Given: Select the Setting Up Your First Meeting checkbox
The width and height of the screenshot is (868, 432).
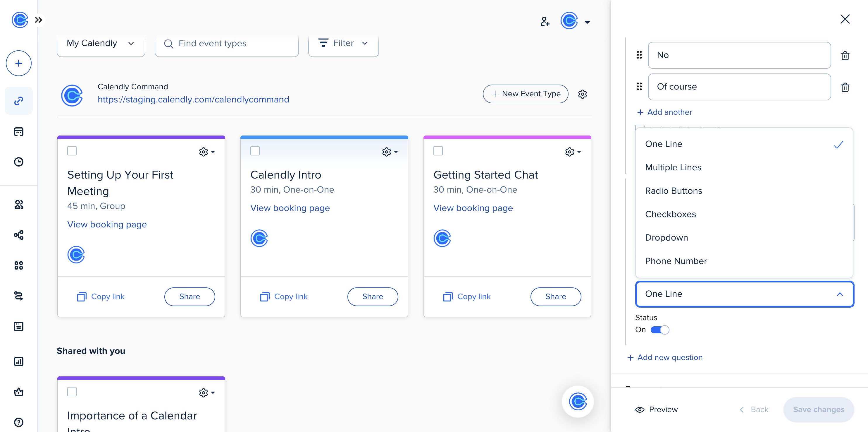Looking at the screenshot, I should (72, 151).
